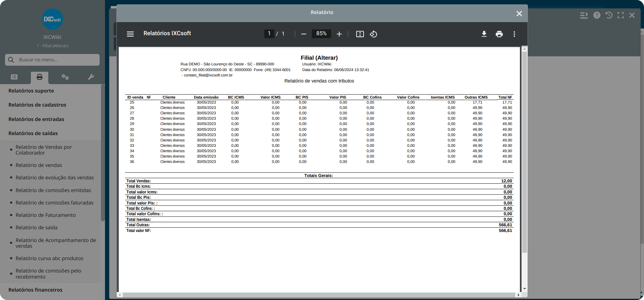Image resolution: width=644 pixels, height=300 pixels.
Task: Print the sales report PDF
Action: tap(499, 34)
